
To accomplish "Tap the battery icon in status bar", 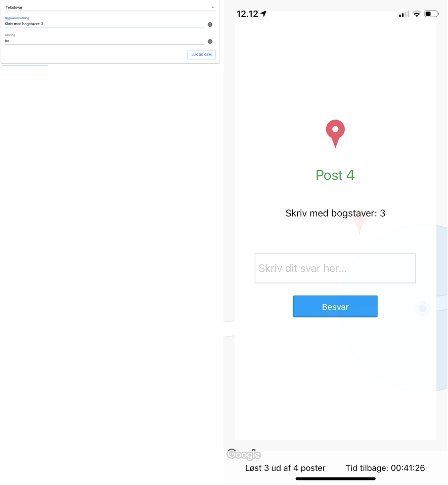I will (431, 14).
